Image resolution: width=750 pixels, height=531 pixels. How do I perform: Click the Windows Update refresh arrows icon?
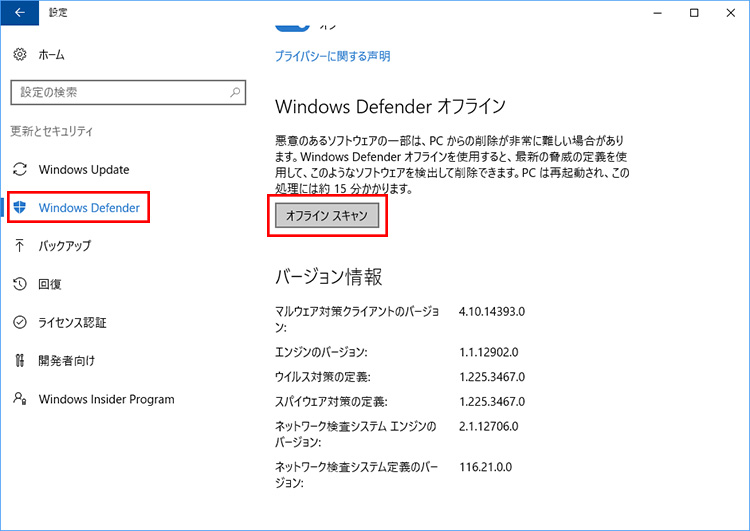point(19,169)
